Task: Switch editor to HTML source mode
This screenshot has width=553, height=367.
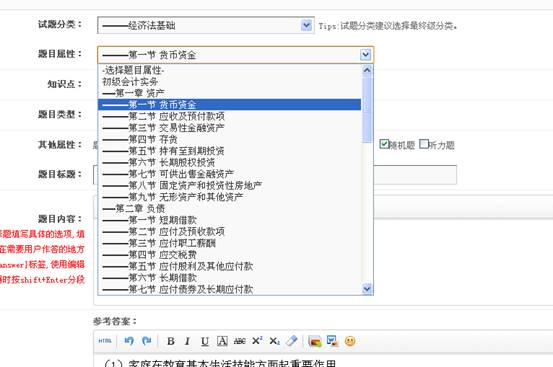Action: [x=105, y=341]
